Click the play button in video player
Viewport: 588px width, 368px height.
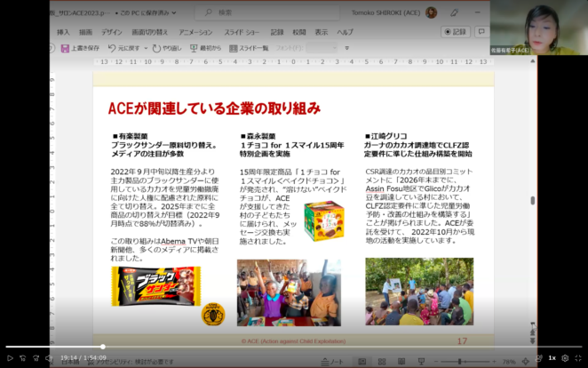click(11, 357)
